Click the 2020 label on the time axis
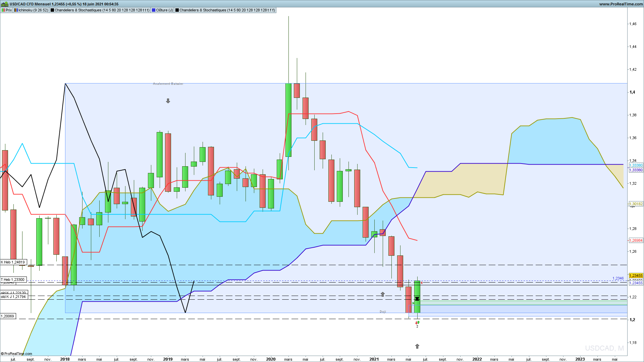The image size is (644, 362). pyautogui.click(x=271, y=359)
